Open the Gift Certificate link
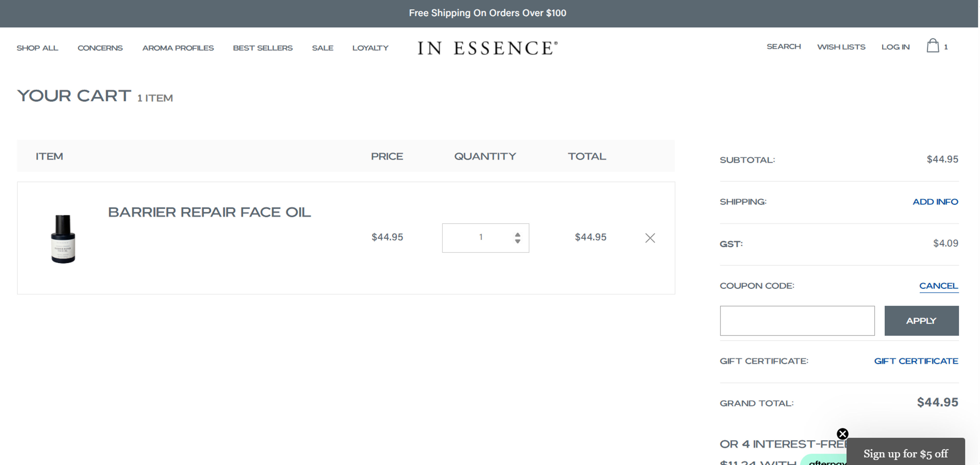 [x=916, y=361]
